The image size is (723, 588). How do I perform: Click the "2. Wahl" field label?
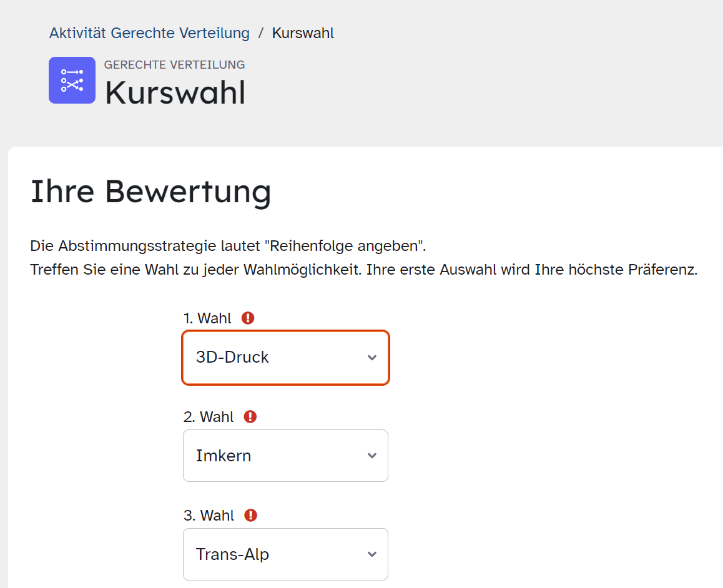[208, 417]
